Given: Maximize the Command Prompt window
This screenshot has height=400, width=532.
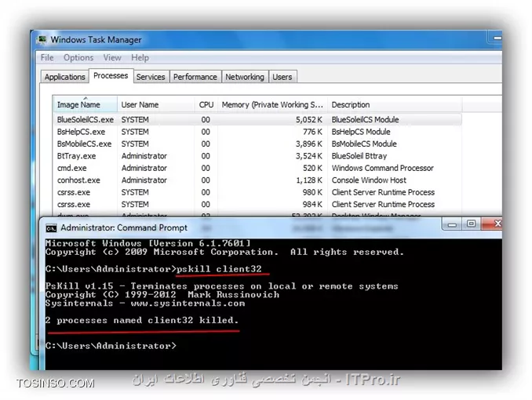Looking at the screenshot, I should 471,224.
